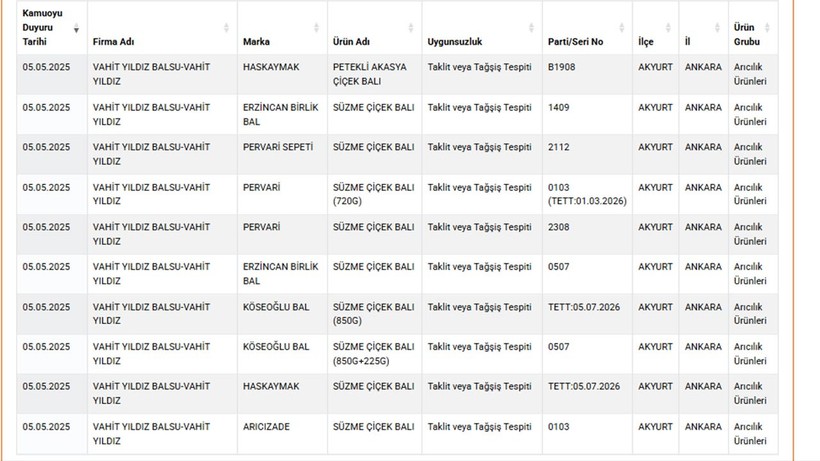Screen dimensions: 820x461
Task: Click the SÜZME ÇİÇEK BALI (850G+225G) cell
Action: [375, 354]
